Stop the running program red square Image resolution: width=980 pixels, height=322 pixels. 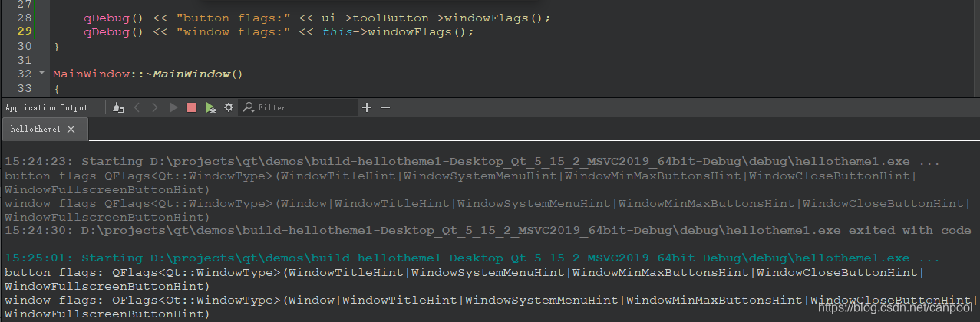click(x=192, y=108)
